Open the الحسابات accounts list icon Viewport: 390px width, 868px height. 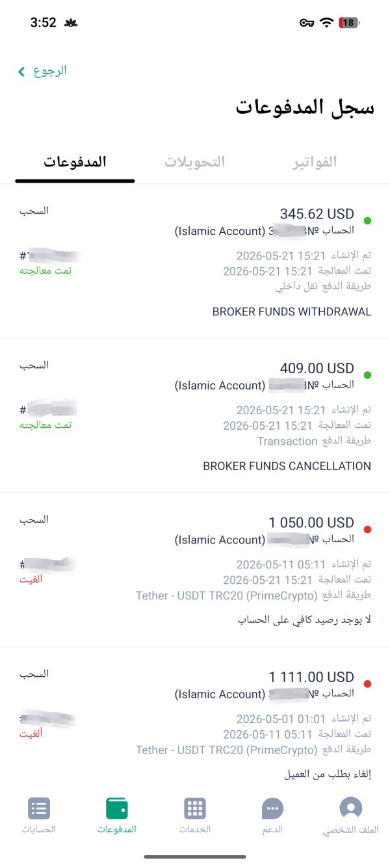coord(39,808)
